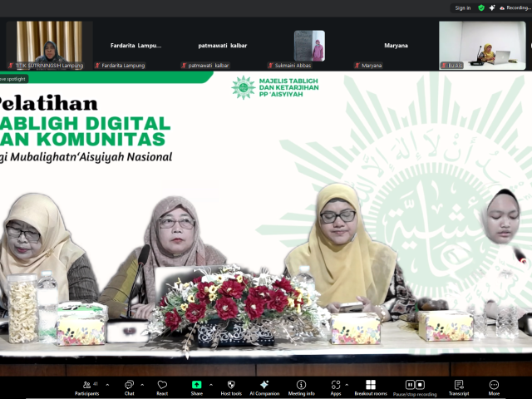The image size is (532, 399).
Task: Select Maryana participant tile
Action: click(x=396, y=46)
